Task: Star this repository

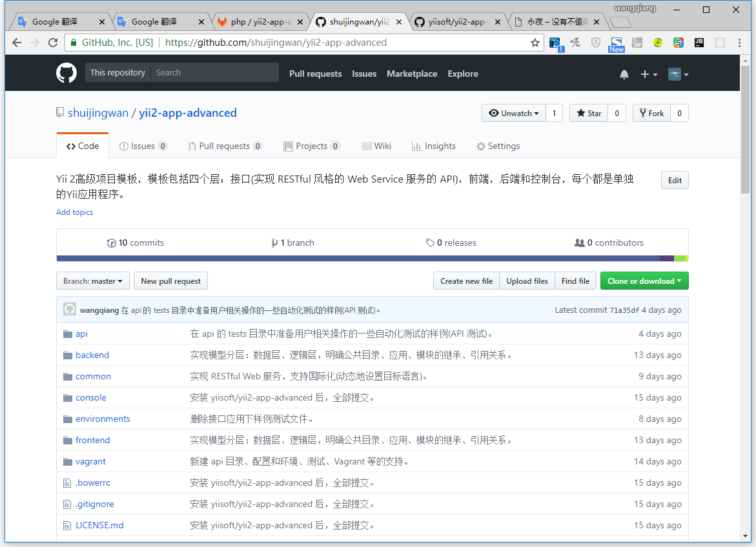Action: [588, 113]
